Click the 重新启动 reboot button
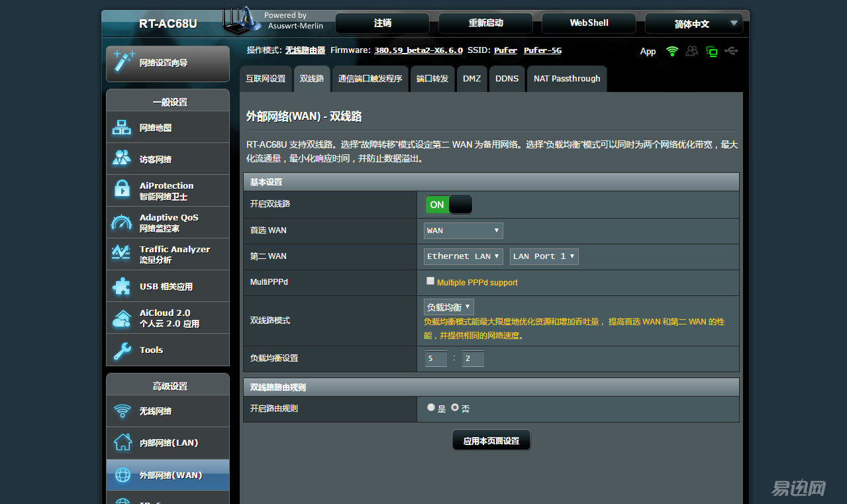The width and height of the screenshot is (847, 504). click(x=486, y=23)
